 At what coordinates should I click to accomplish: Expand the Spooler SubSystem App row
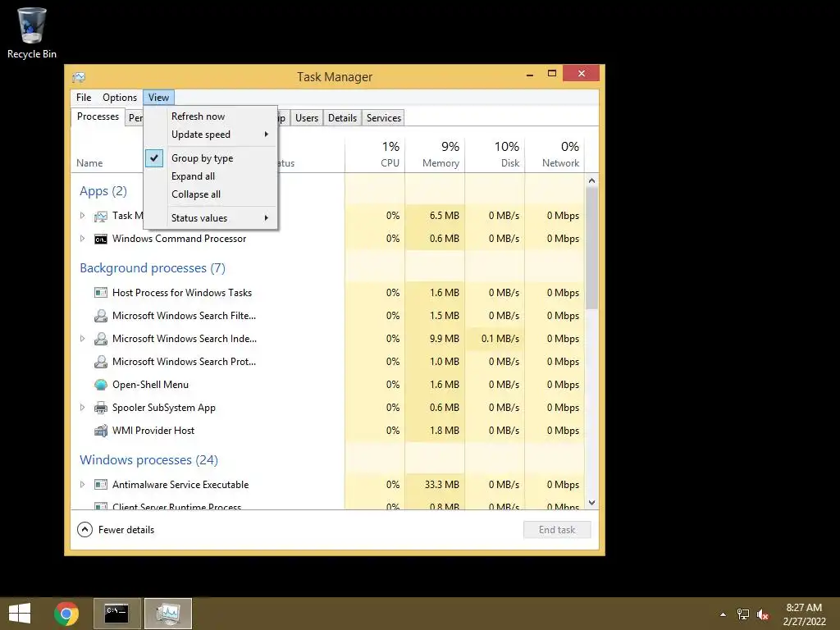82,408
